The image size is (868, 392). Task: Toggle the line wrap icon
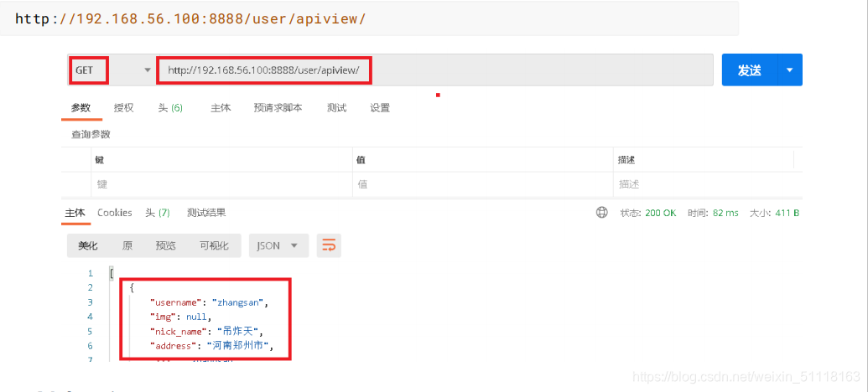tap(329, 246)
